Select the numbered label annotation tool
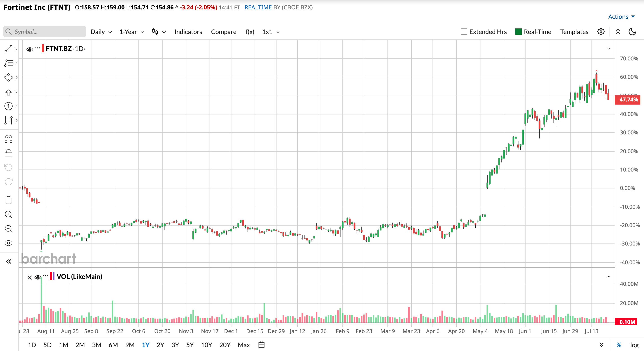This screenshot has height=351, width=644. tap(9, 106)
